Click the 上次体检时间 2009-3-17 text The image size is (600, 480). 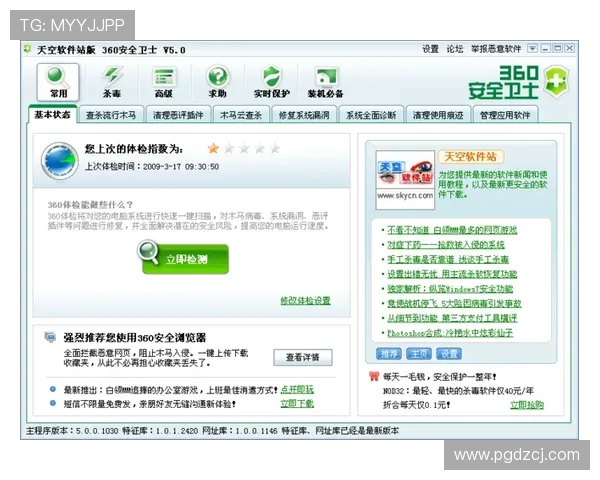coord(152,167)
